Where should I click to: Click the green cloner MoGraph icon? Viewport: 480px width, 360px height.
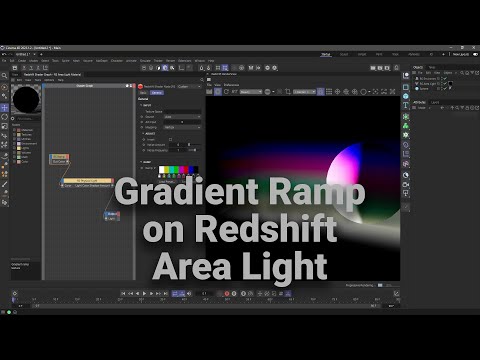(x=406, y=126)
